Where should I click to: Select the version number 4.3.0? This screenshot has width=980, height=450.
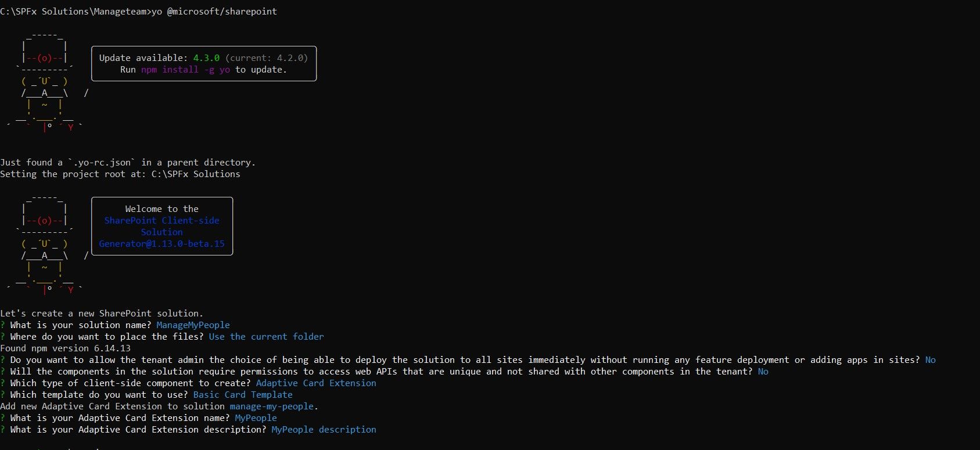206,58
